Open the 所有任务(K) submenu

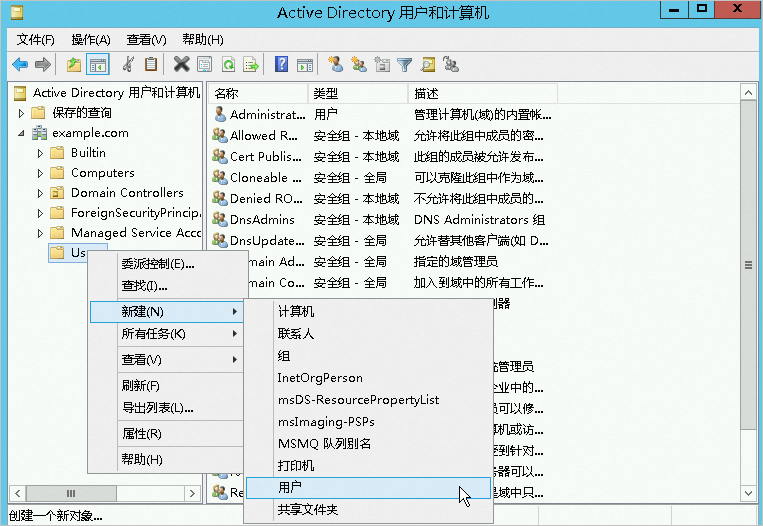point(166,334)
